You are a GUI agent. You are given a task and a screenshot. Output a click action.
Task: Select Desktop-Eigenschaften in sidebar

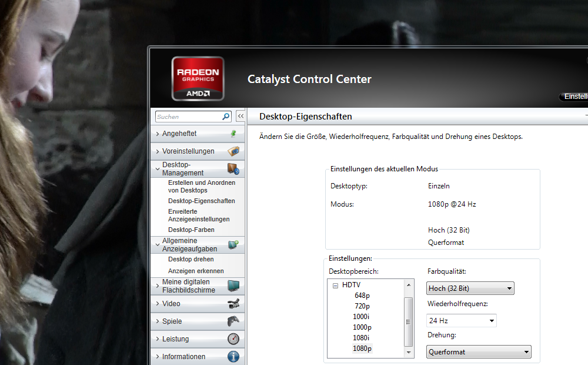pos(201,201)
